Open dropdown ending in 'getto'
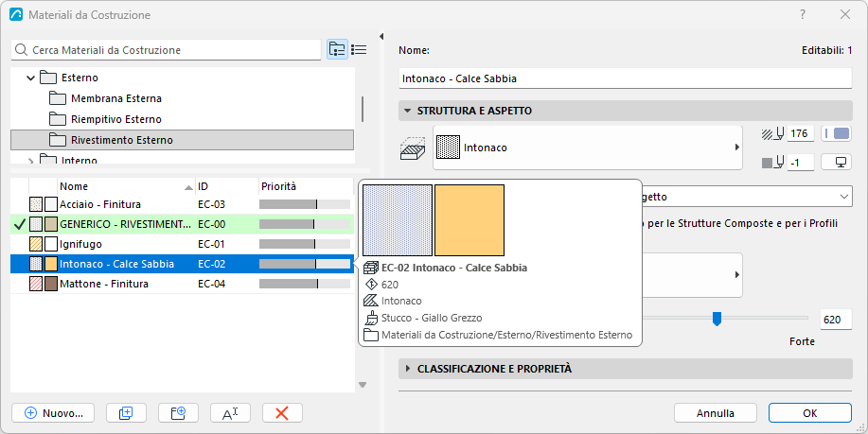 tap(748, 197)
